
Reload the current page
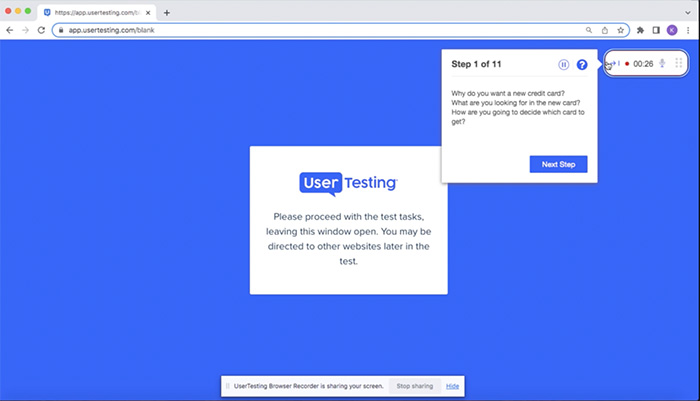(41, 30)
